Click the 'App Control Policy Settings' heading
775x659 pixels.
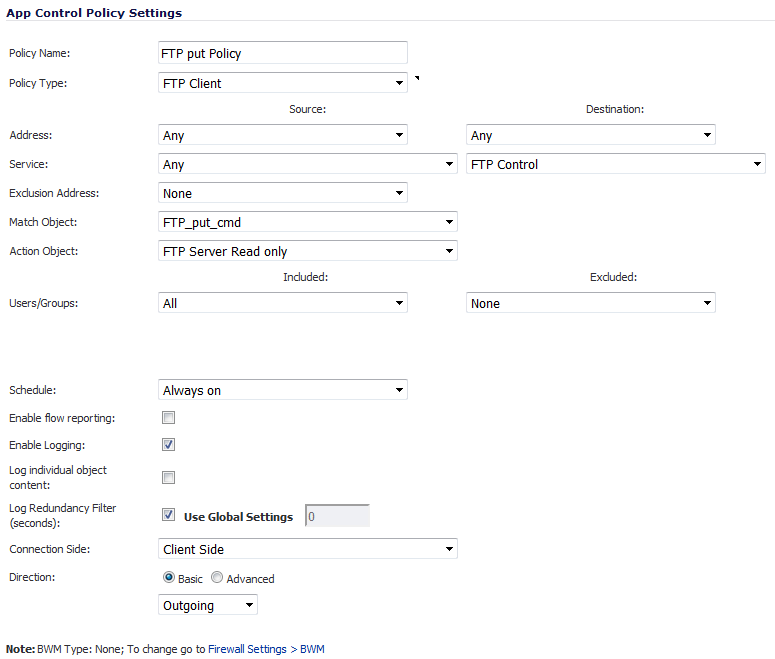click(x=94, y=13)
